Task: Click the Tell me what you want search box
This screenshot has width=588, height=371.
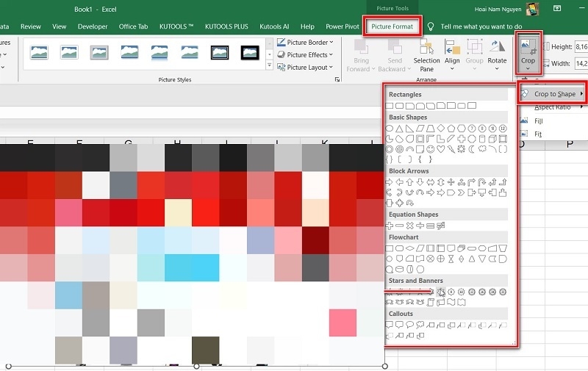Action: pyautogui.click(x=481, y=26)
